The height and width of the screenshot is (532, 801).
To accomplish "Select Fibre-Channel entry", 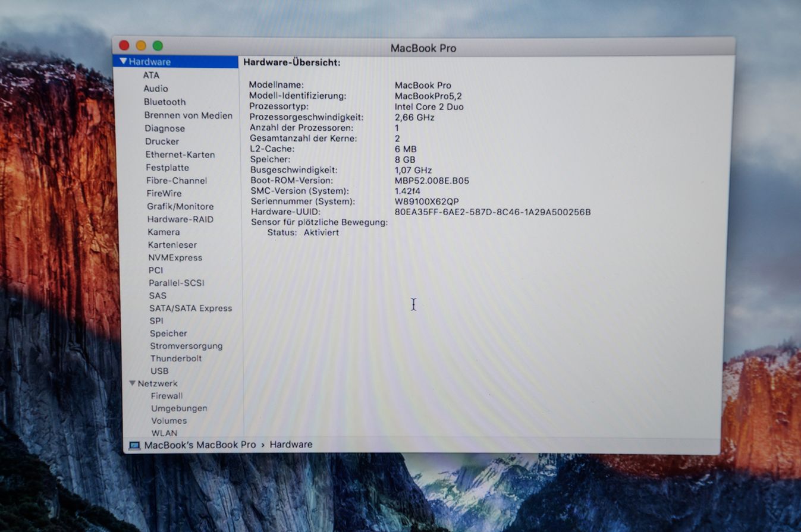I will point(177,181).
